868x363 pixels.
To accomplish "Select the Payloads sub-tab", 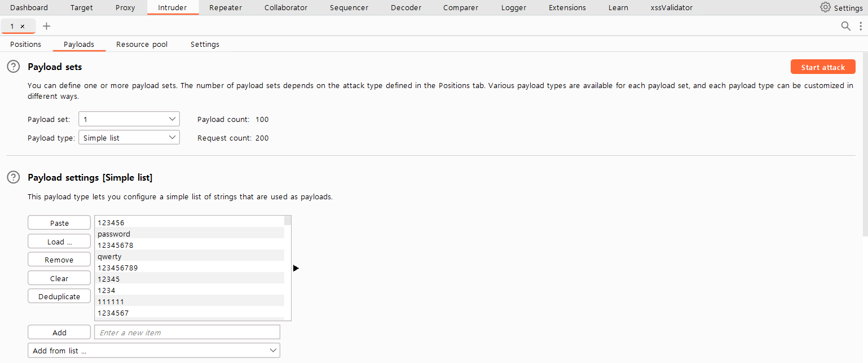I will click(79, 44).
